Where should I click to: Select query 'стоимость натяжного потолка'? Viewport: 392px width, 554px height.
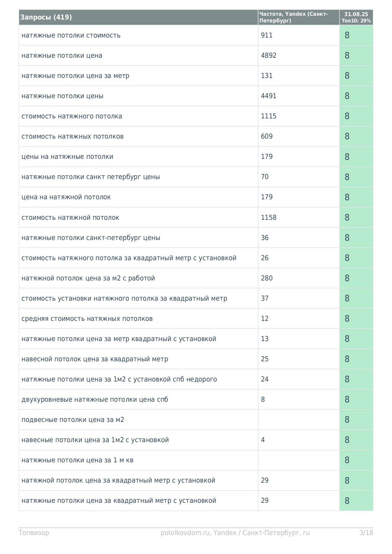point(72,116)
